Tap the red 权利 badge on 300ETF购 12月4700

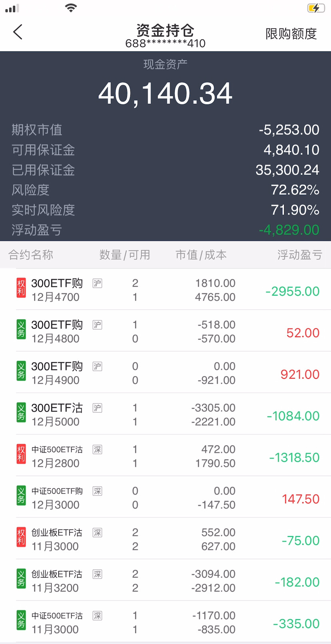(x=21, y=288)
